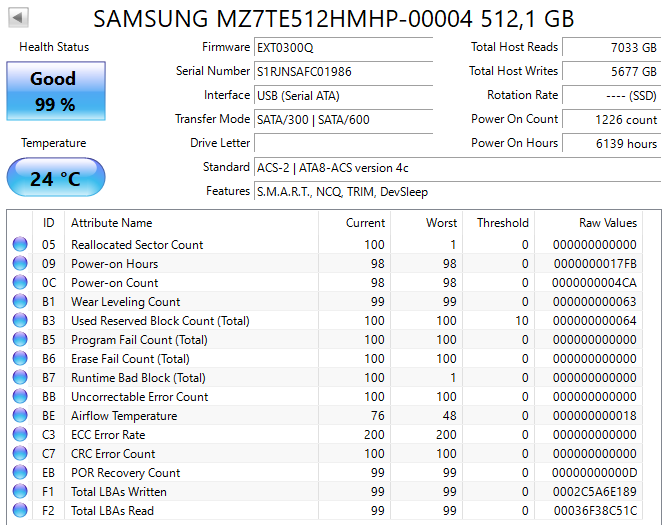Click status orb beside Total LBAs Read
Image resolution: width=667 pixels, height=525 pixels.
tap(20, 511)
